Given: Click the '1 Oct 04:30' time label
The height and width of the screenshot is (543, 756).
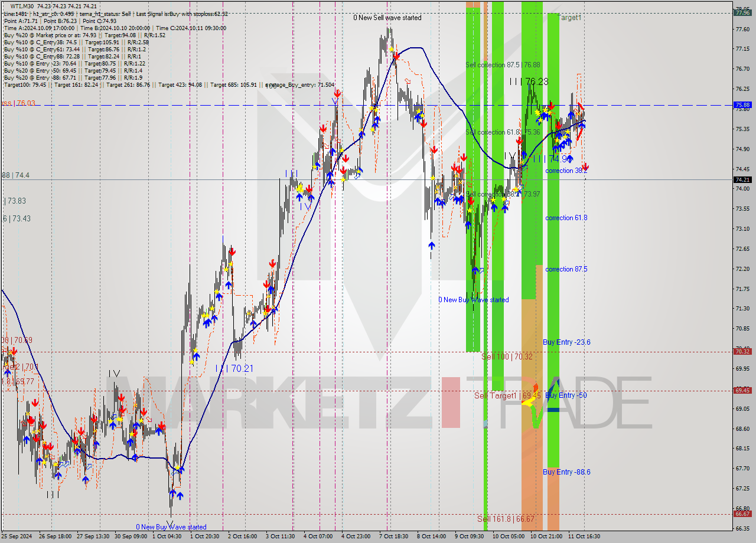Looking at the screenshot, I should click(167, 537).
